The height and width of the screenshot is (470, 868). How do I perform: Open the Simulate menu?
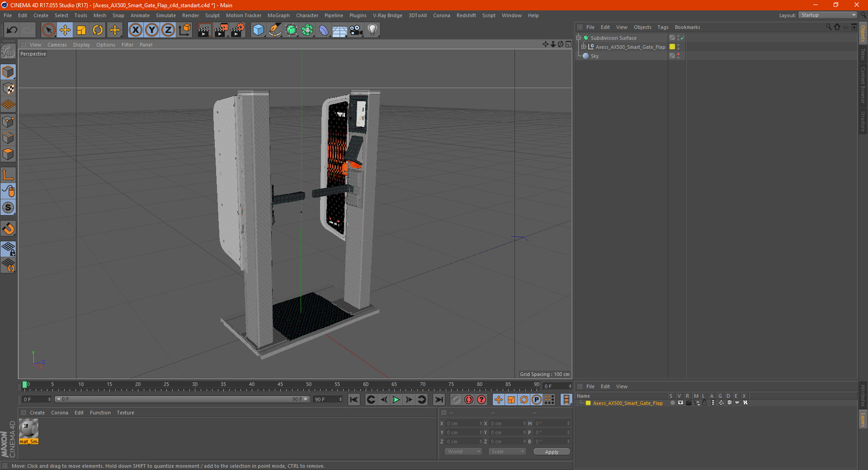click(x=166, y=15)
